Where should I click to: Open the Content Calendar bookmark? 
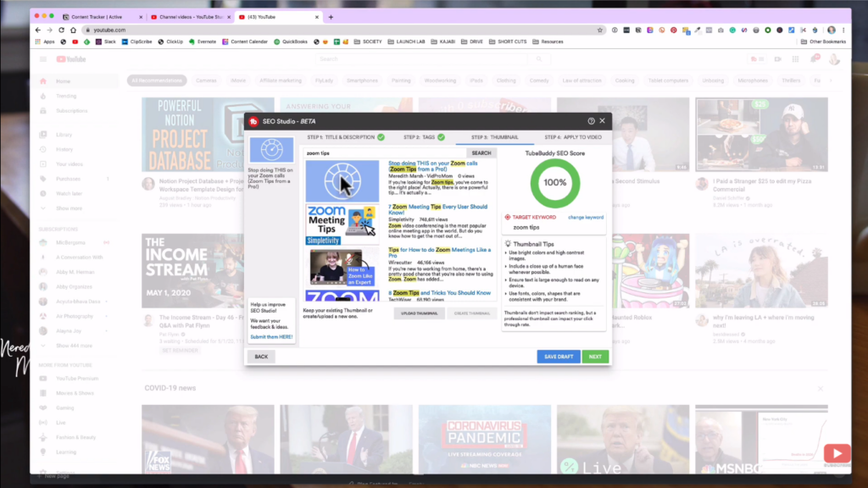(x=245, y=42)
